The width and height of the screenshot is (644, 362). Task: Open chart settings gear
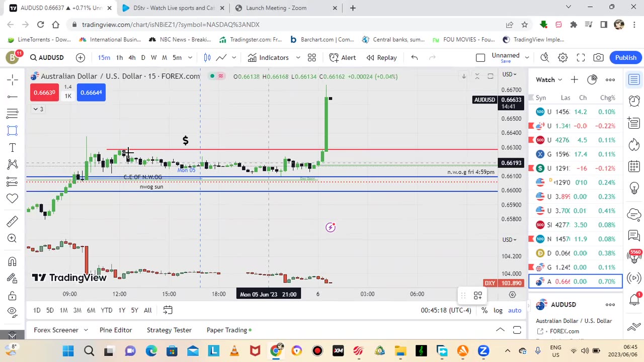563,57
